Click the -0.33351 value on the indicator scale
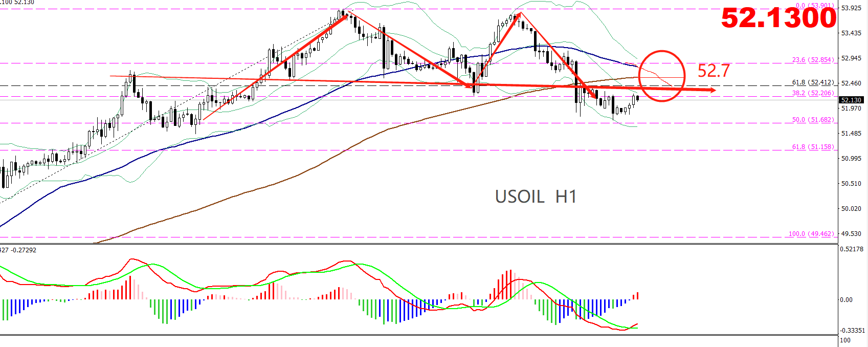 (852, 331)
